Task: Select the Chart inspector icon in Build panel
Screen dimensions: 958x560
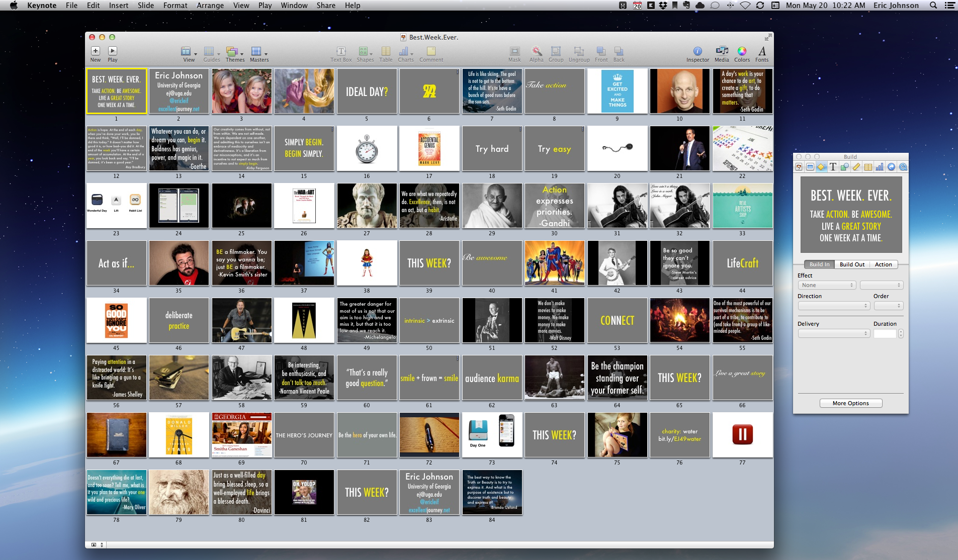Action: [880, 167]
